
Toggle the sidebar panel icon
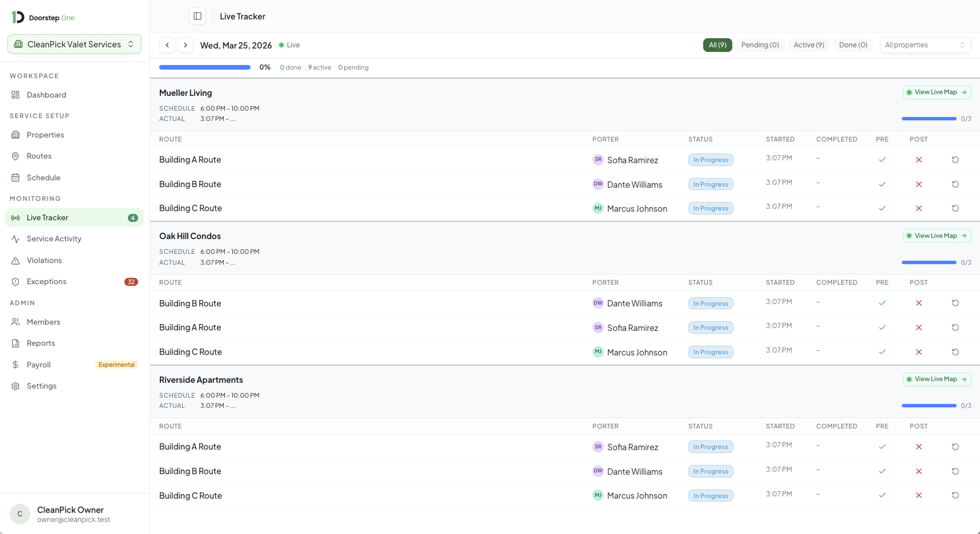pos(197,16)
